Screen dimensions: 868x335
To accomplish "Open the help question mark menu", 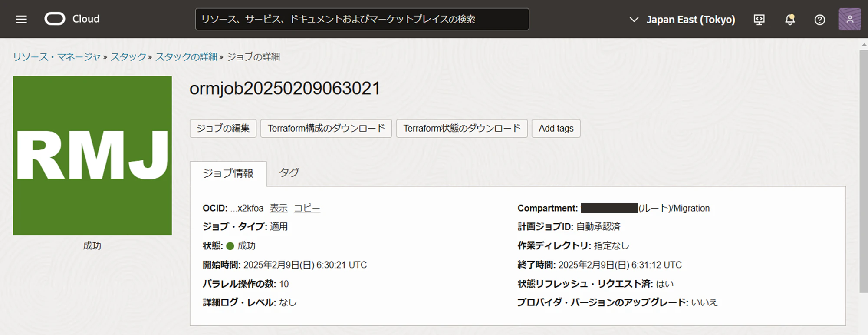I will click(819, 20).
